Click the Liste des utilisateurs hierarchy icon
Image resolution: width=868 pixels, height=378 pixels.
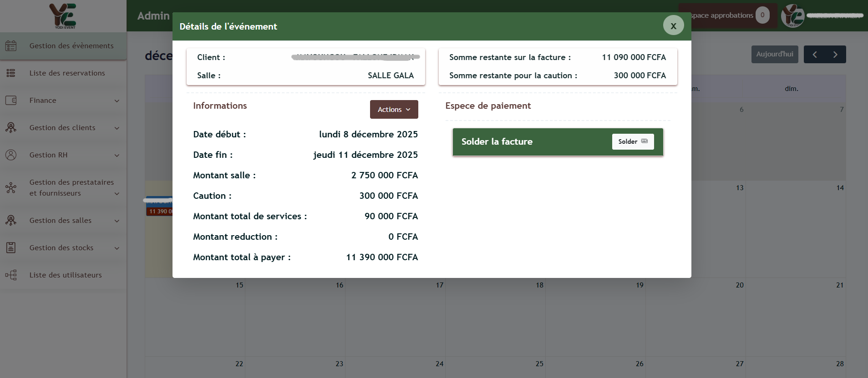coord(11,275)
